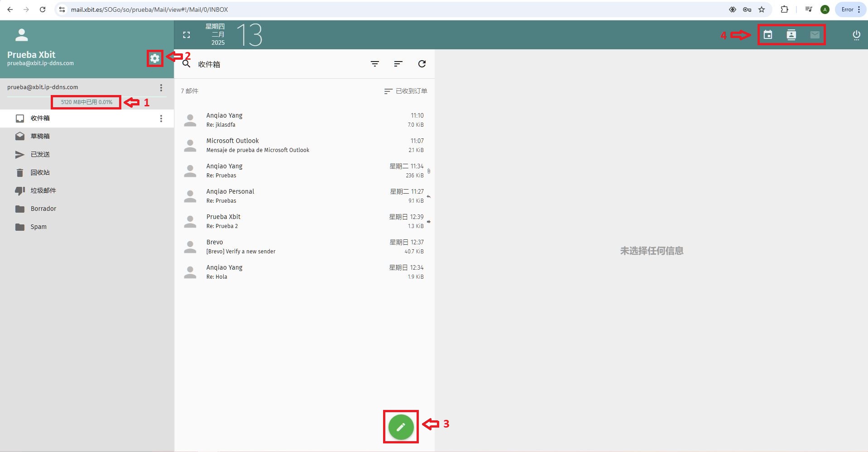Click the green compose pencil button

(401, 427)
